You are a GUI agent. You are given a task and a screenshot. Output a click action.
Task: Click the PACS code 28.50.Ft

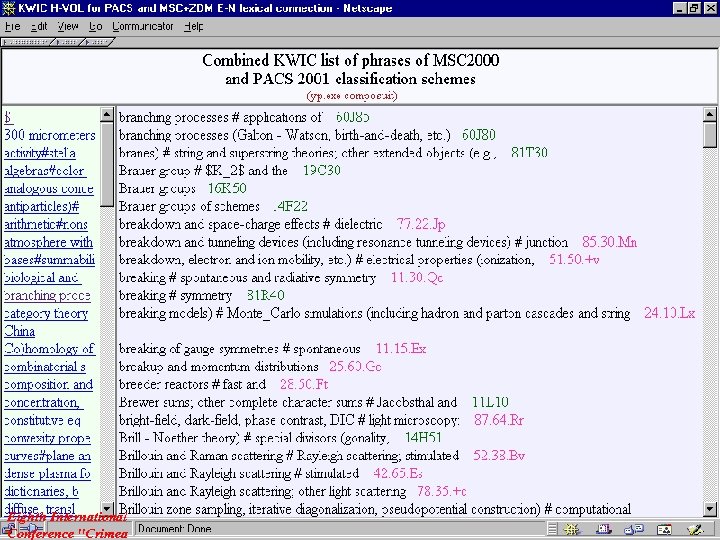[x=304, y=384]
